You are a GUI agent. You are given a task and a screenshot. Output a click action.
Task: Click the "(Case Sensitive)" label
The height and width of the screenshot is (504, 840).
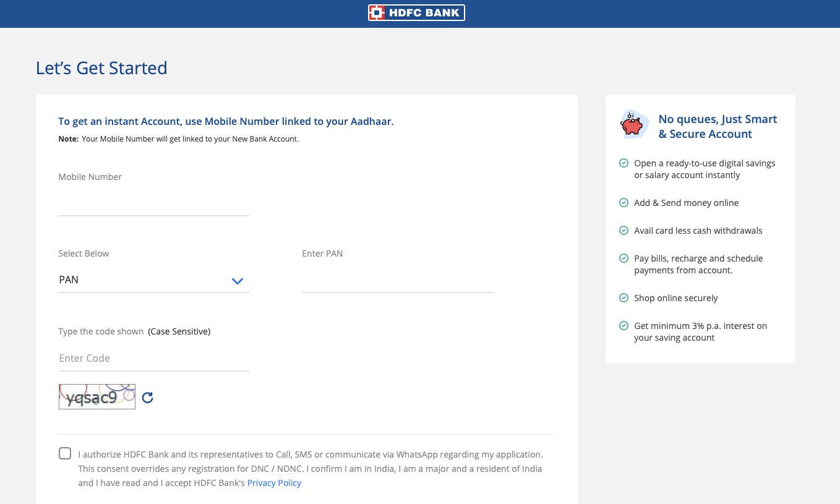[179, 331]
